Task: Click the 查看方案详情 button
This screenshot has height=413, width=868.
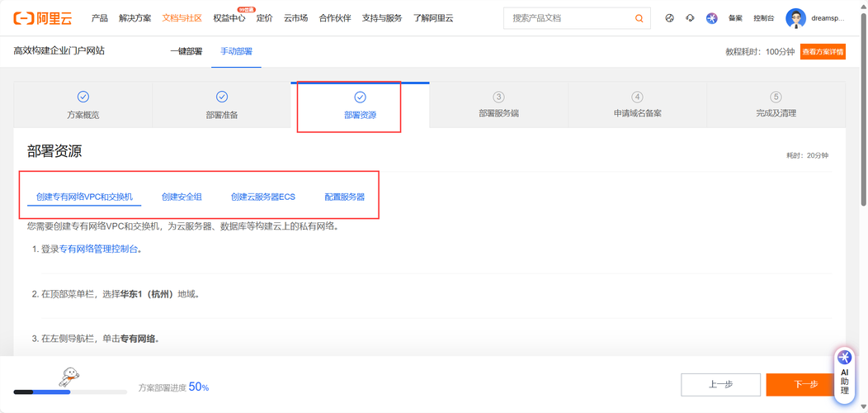Action: [x=823, y=52]
